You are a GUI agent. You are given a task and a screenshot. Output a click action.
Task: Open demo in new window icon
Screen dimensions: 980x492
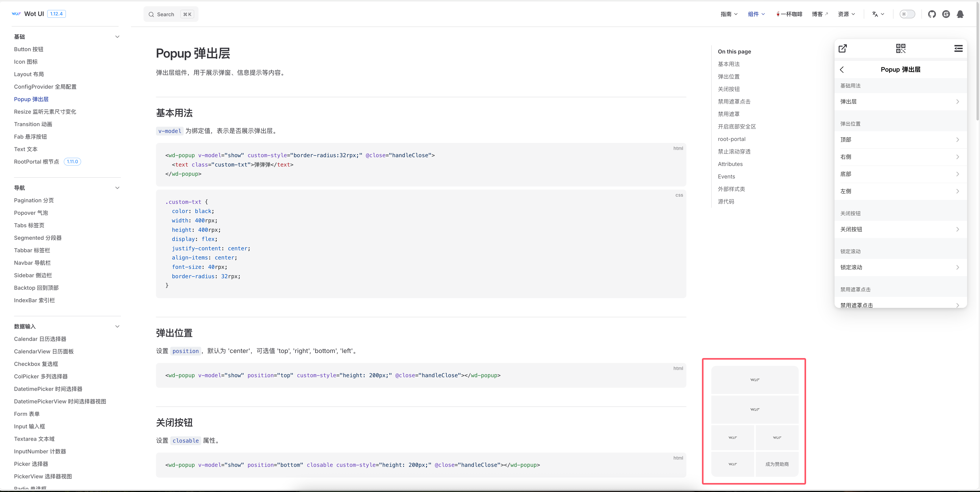[843, 48]
